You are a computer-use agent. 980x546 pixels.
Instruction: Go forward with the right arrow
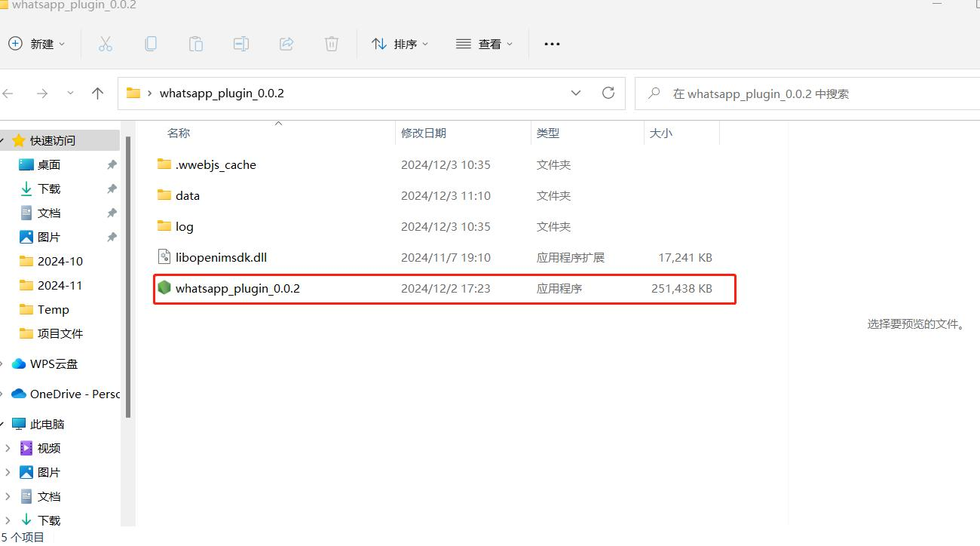[42, 94]
